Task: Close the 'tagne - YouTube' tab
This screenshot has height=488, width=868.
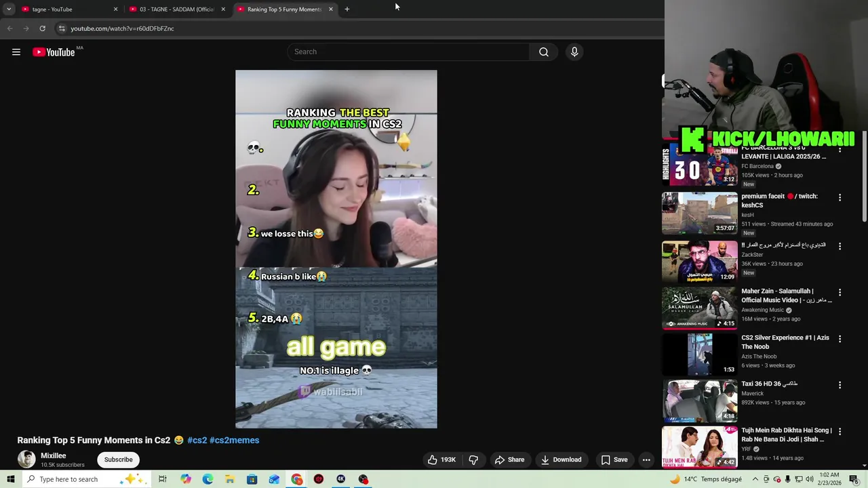Action: point(115,9)
